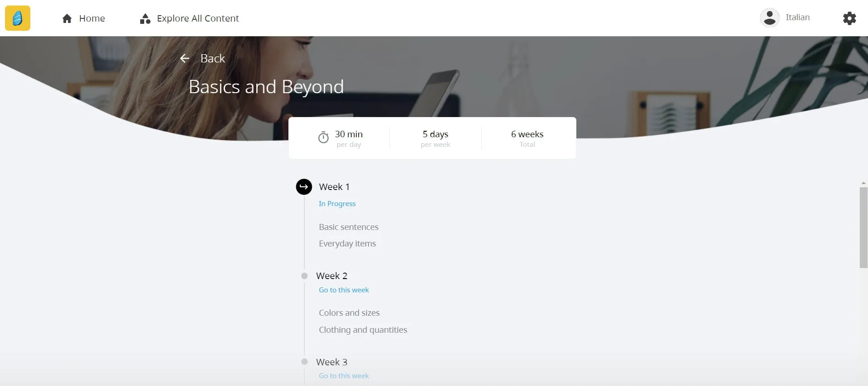This screenshot has width=868, height=386.
Task: Click the Back text button
Action: pos(213,58)
